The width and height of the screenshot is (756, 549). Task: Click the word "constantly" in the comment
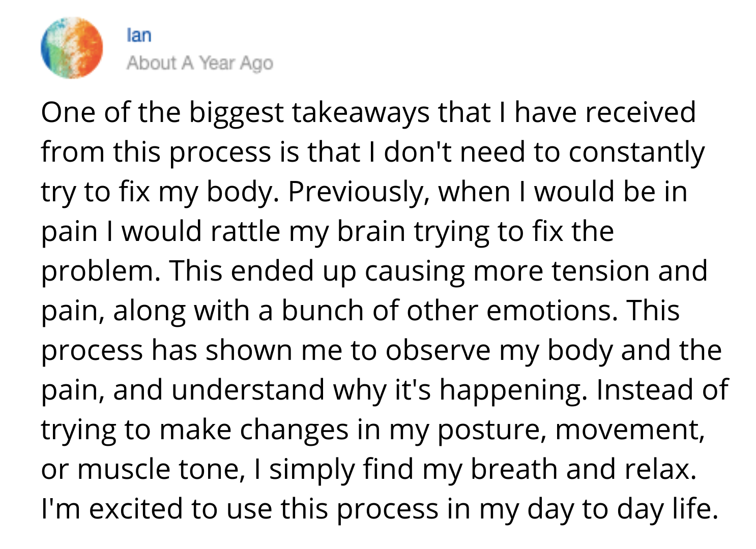click(x=636, y=152)
